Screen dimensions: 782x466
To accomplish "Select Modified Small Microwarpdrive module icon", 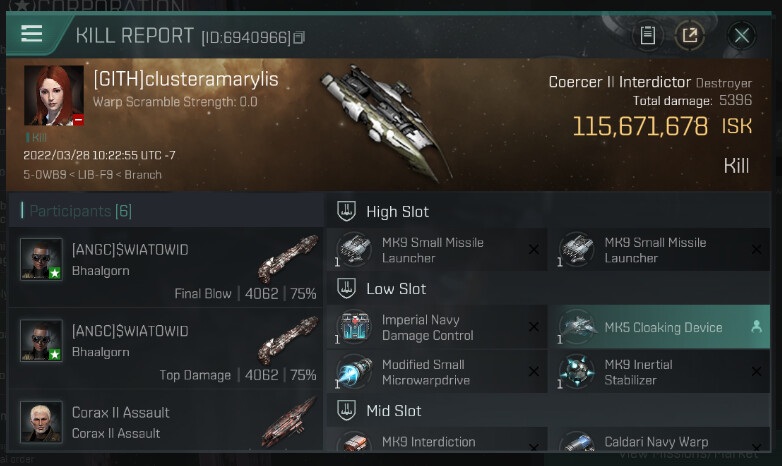I will (x=354, y=372).
